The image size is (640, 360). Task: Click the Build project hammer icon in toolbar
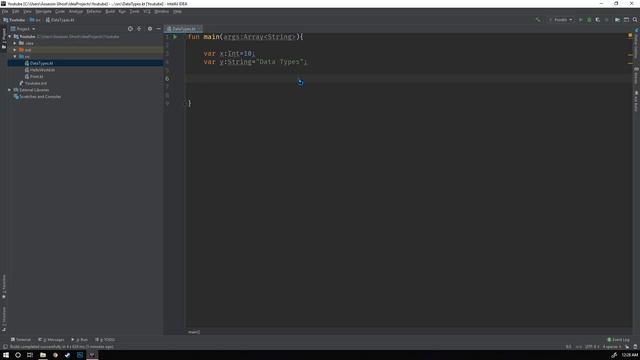538,20
